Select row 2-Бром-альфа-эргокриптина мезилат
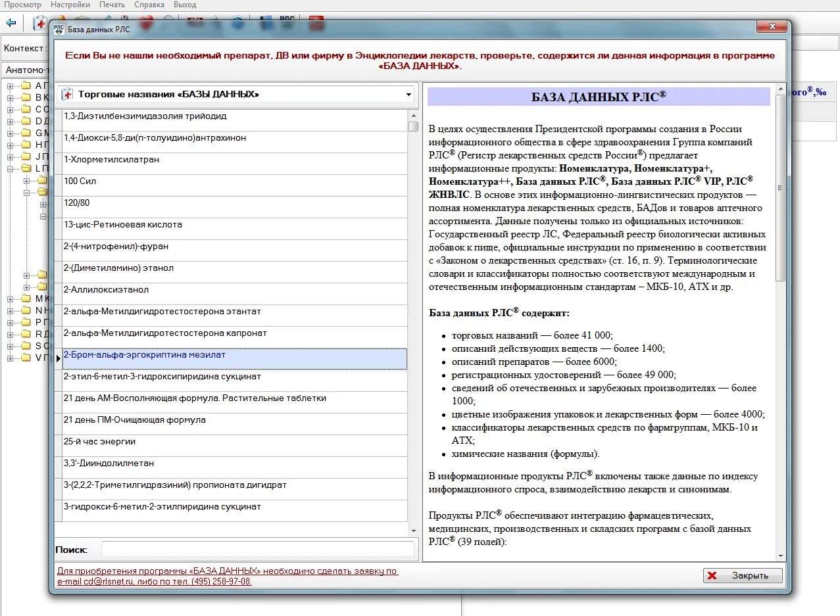 235,359
